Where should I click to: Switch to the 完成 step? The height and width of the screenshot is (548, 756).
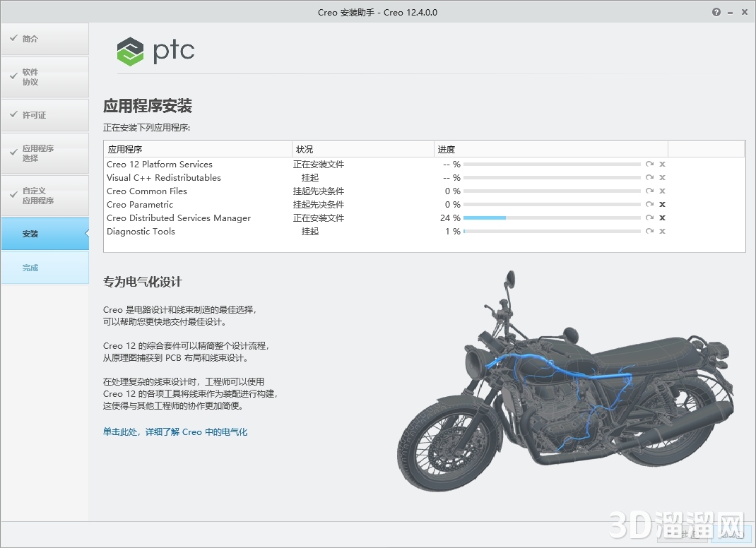pos(45,268)
